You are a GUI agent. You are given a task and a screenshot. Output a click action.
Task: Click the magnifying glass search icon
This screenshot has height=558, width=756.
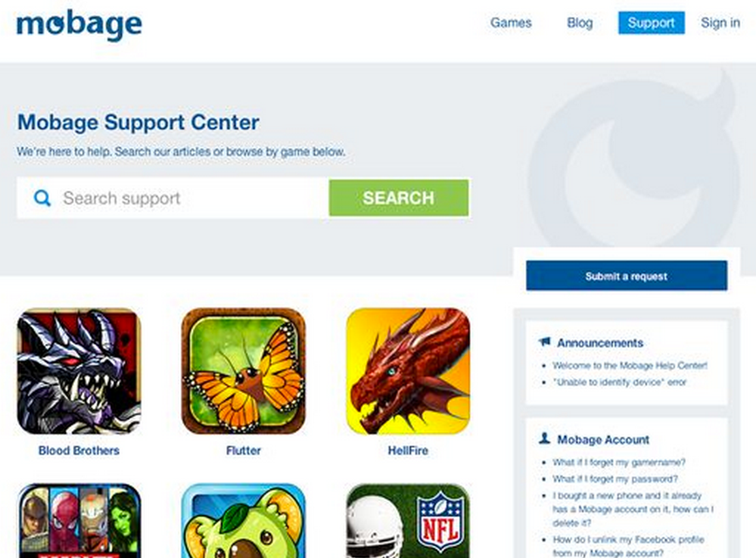pos(42,198)
